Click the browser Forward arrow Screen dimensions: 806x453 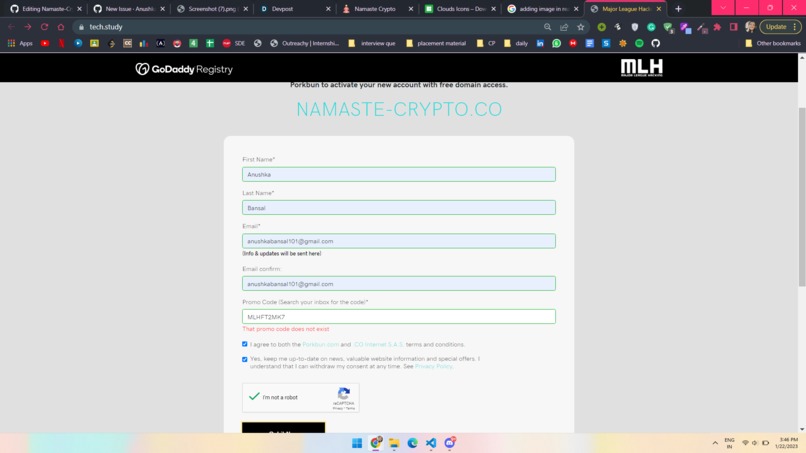[x=28, y=27]
